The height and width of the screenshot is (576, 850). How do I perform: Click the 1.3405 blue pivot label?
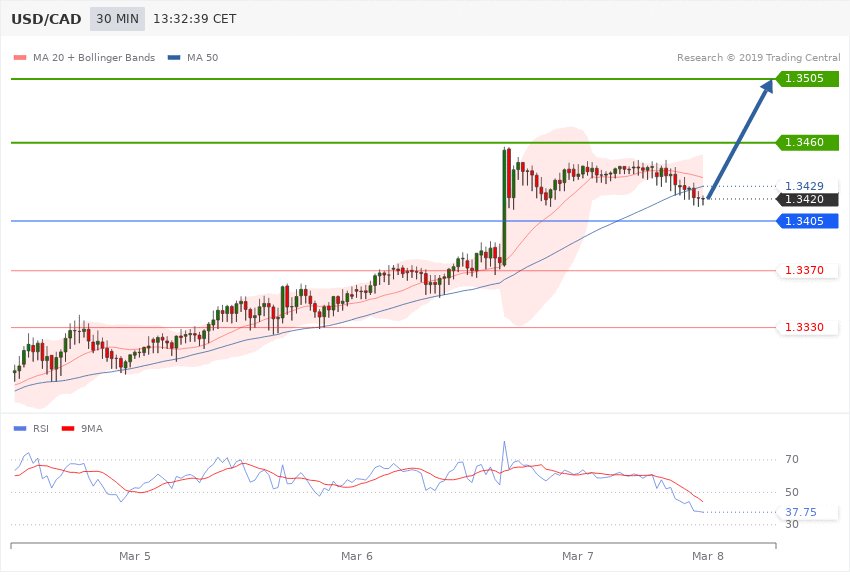[x=808, y=221]
